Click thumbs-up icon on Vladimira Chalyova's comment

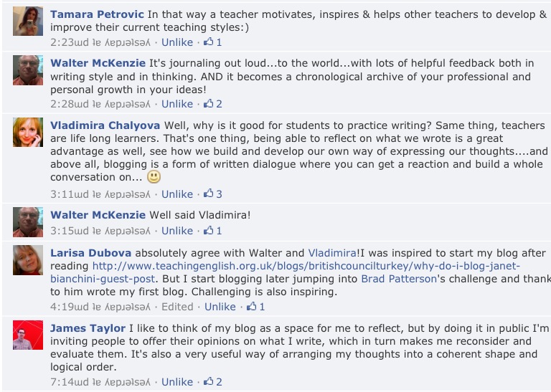[x=208, y=193]
